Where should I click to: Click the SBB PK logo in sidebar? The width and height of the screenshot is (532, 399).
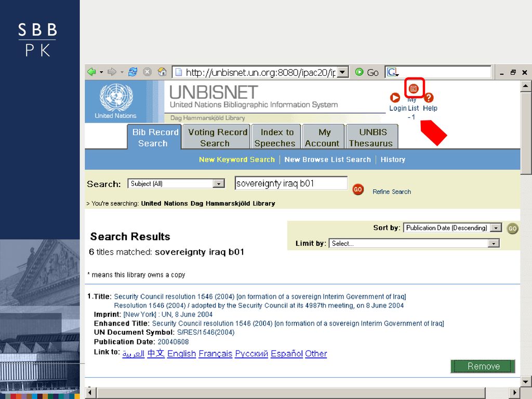pyautogui.click(x=37, y=39)
